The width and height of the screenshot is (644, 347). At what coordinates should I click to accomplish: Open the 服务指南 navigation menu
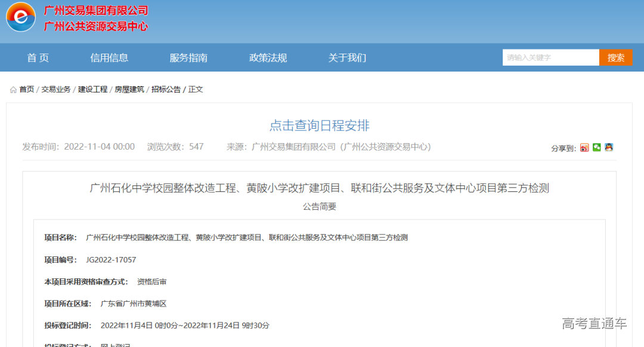point(187,57)
